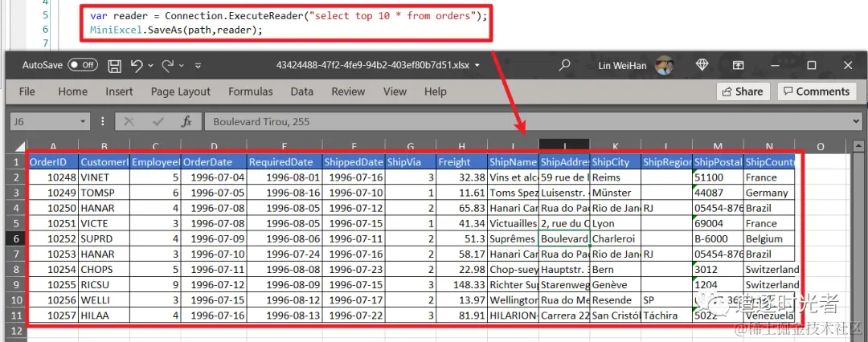Open the File menu
The image size is (868, 342).
point(27,92)
